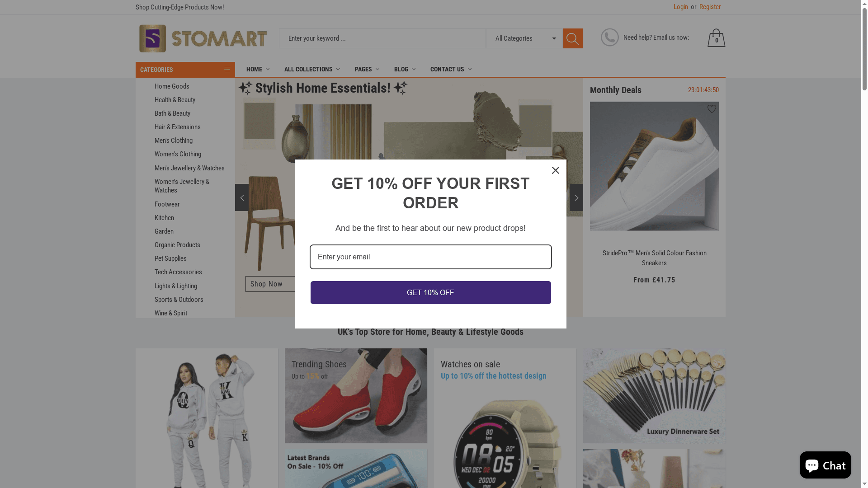
Task: Click the hamburger icon beside Categories
Action: coord(227,69)
